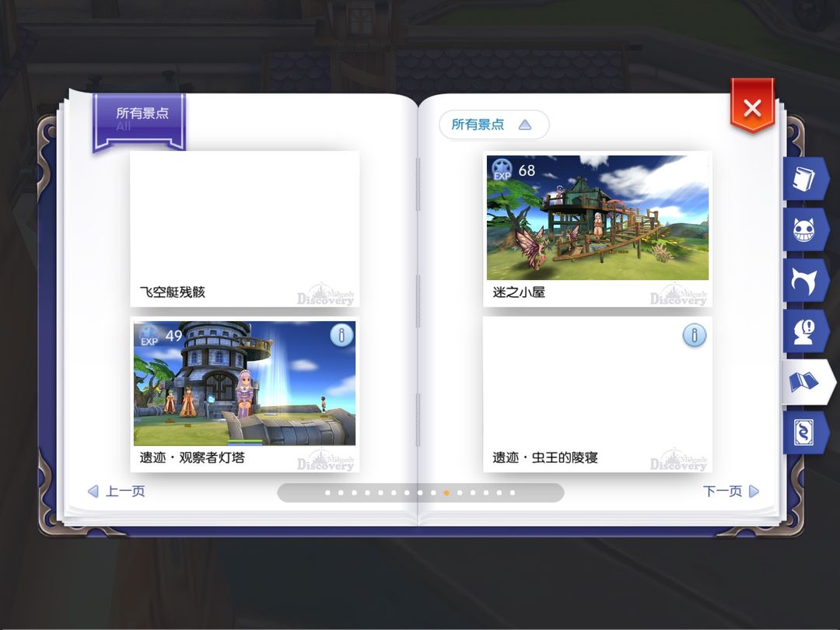Select the blank 飞空艇残骸 scenery card
The width and height of the screenshot is (840, 630).
pyautogui.click(x=245, y=229)
